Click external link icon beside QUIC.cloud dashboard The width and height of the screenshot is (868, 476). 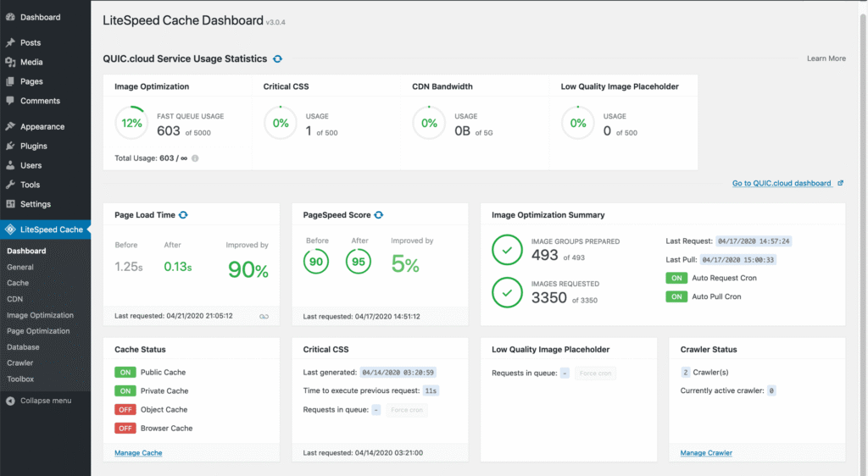(840, 183)
